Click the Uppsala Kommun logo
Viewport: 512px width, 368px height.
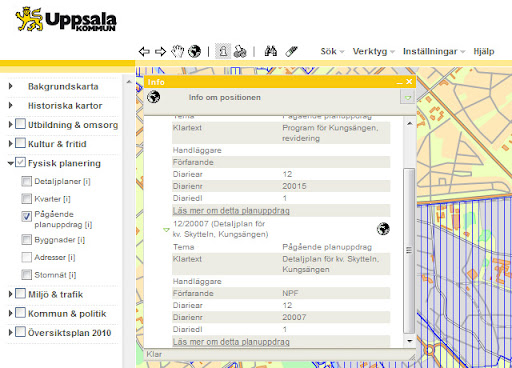(66, 20)
